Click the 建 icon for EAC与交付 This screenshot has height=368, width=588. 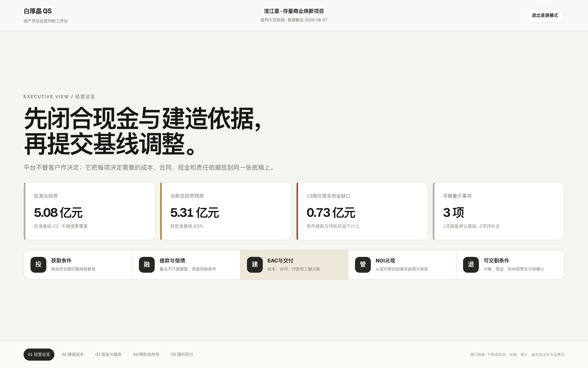(x=255, y=265)
